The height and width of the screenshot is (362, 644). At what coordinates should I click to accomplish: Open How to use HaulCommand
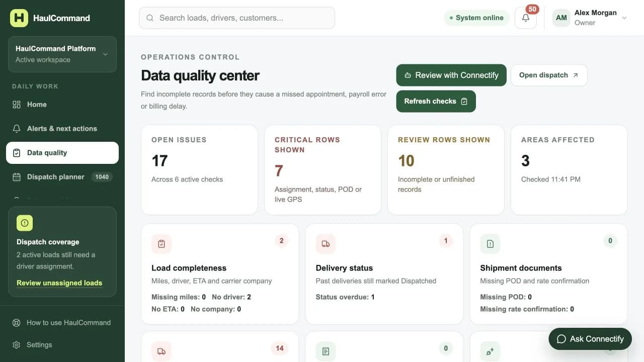[62, 323]
